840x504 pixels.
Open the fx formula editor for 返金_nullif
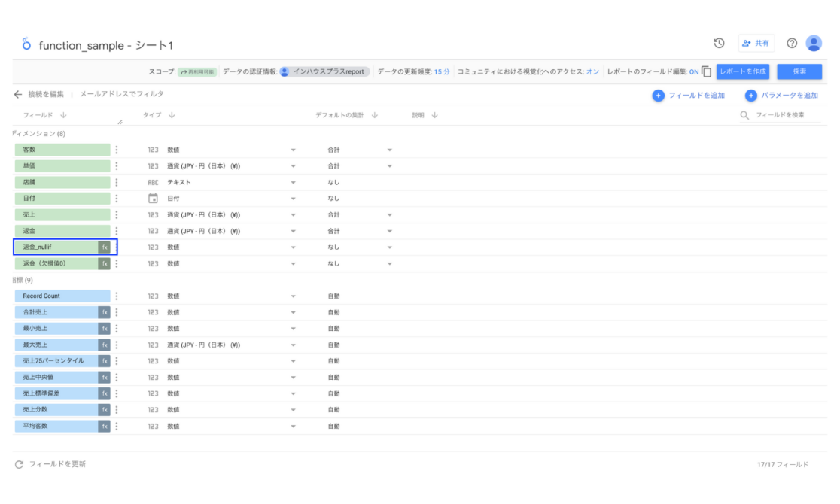coord(103,246)
